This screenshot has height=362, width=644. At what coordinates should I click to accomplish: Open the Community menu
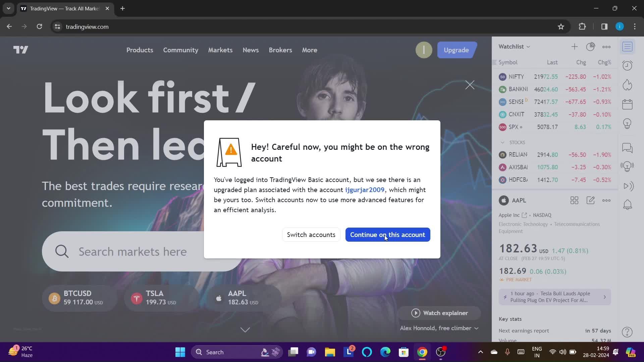point(180,50)
